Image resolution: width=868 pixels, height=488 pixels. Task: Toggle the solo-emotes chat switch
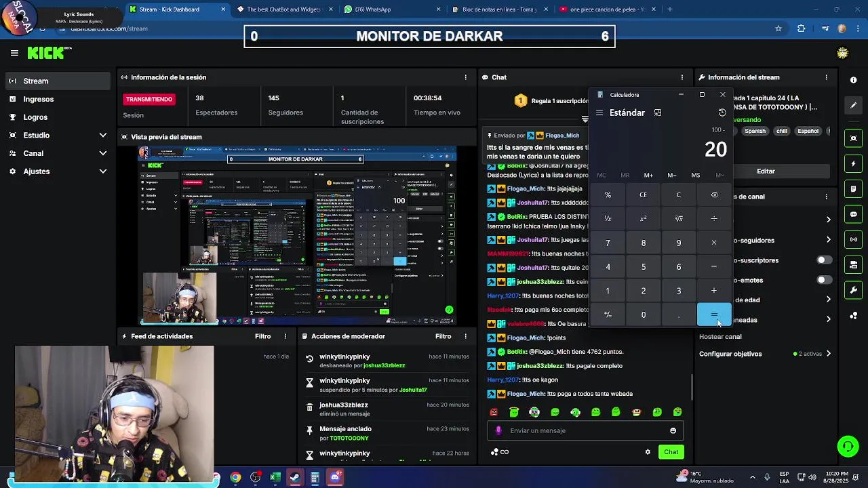point(824,280)
